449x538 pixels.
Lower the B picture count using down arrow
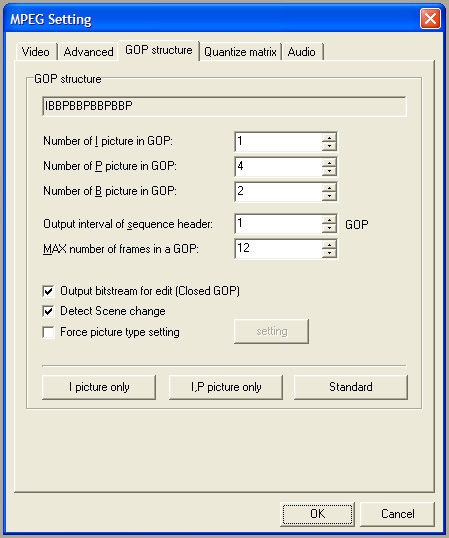coord(329,196)
